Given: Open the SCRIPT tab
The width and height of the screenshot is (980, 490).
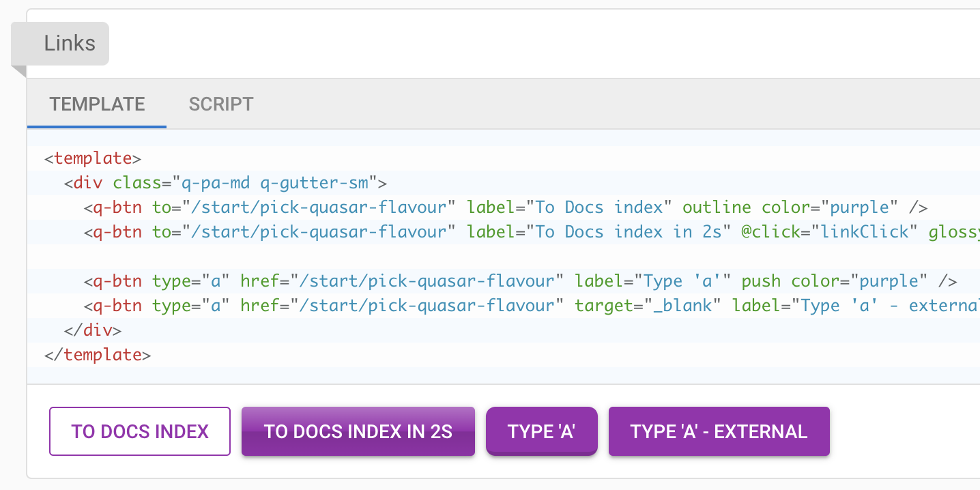Looking at the screenshot, I should tap(221, 104).
